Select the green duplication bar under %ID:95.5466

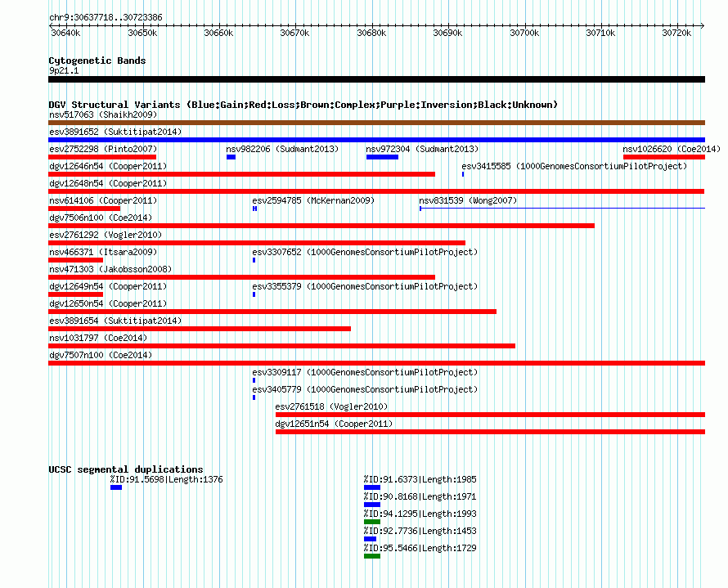(x=372, y=556)
